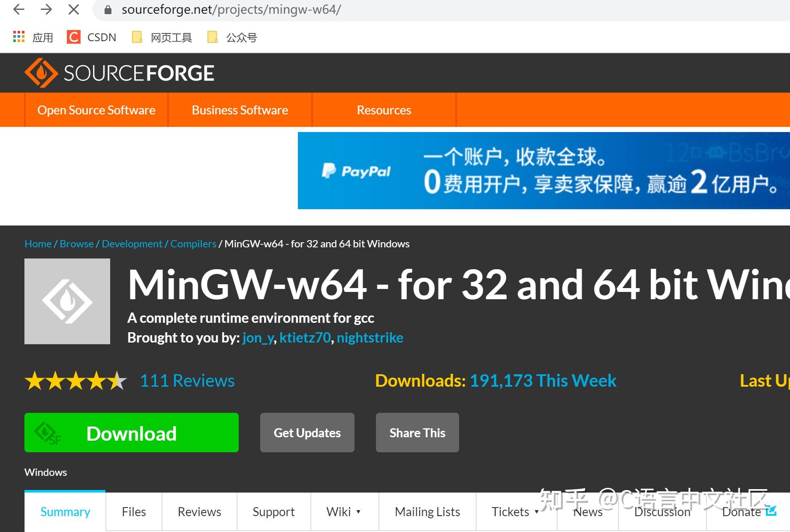Click the Compilers breadcrumb link

193,243
